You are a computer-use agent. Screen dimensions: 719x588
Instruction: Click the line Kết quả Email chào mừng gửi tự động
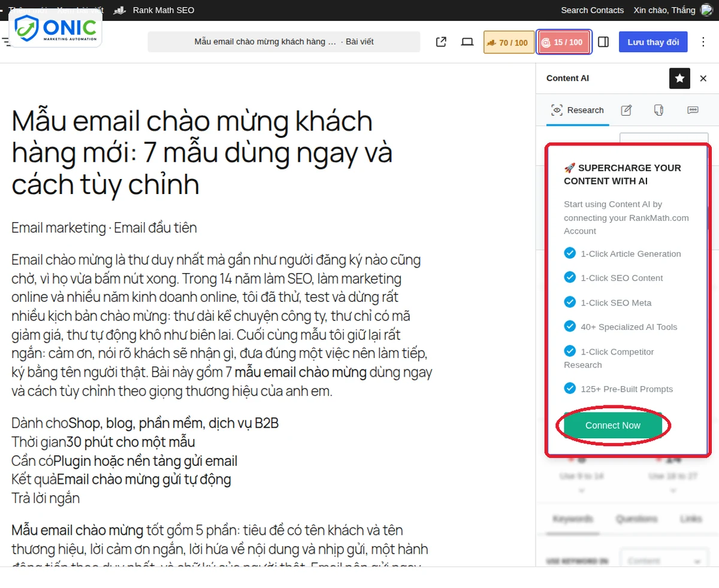click(x=121, y=479)
